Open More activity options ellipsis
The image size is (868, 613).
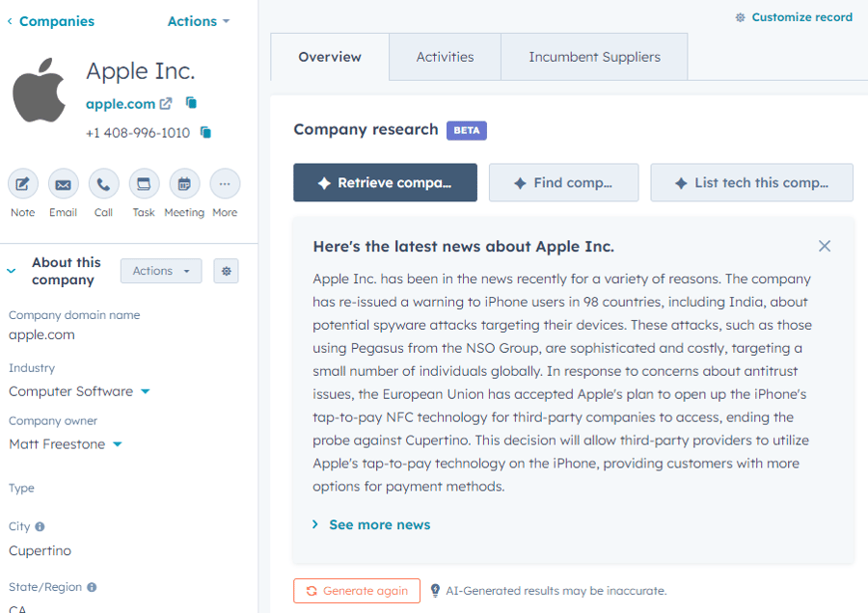225,184
